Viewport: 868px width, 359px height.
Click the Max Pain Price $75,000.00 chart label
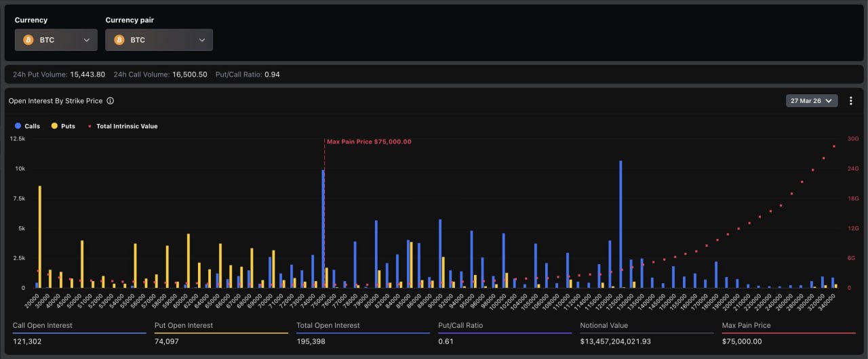point(369,142)
